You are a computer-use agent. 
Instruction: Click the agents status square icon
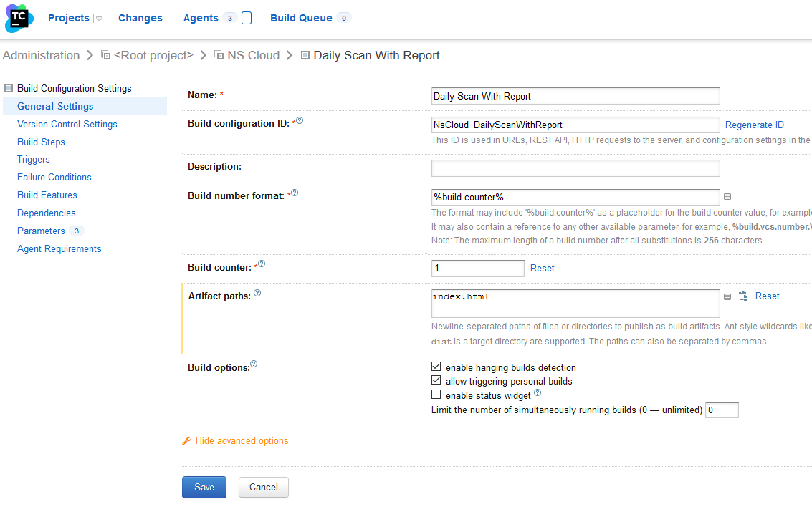tap(247, 19)
